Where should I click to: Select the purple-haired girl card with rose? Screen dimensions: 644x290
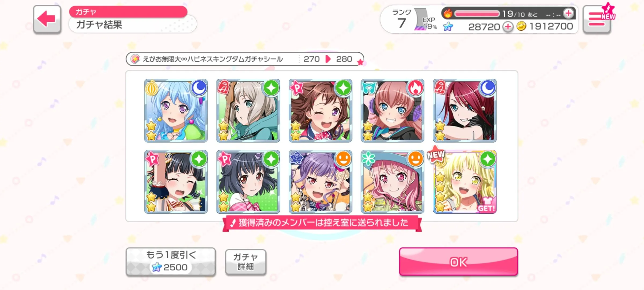pyautogui.click(x=320, y=182)
